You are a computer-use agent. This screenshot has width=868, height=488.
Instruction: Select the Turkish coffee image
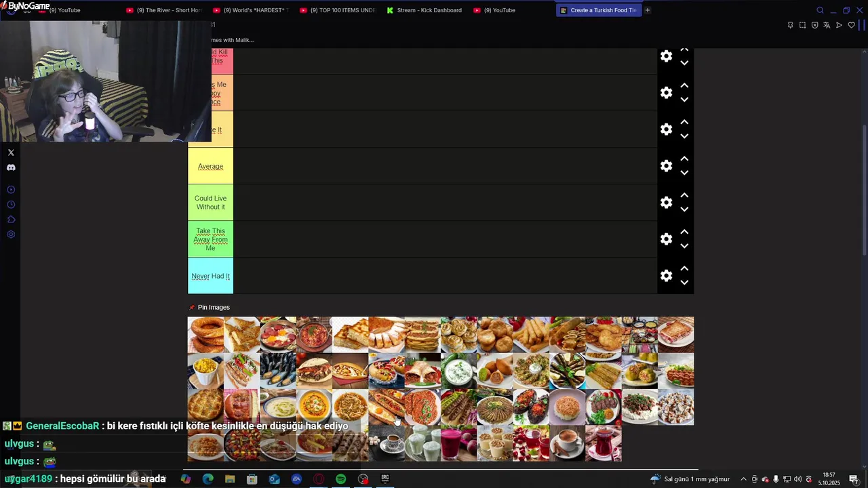click(x=387, y=443)
